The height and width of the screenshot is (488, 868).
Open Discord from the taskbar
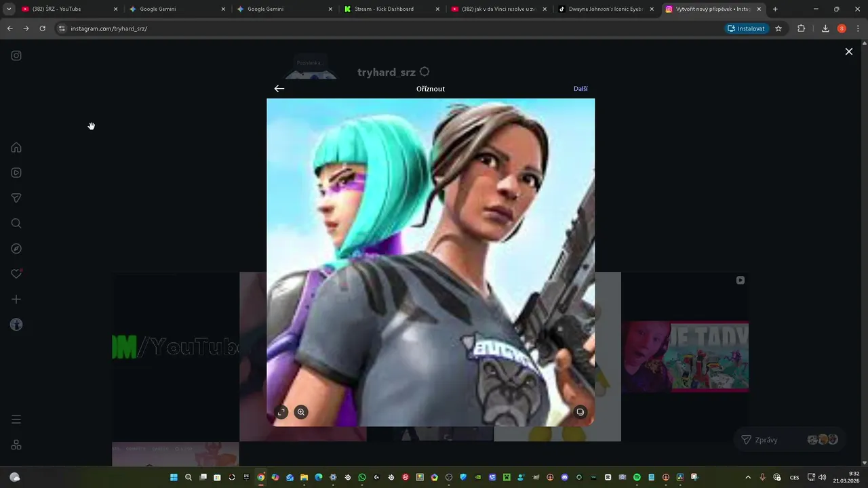click(x=564, y=477)
